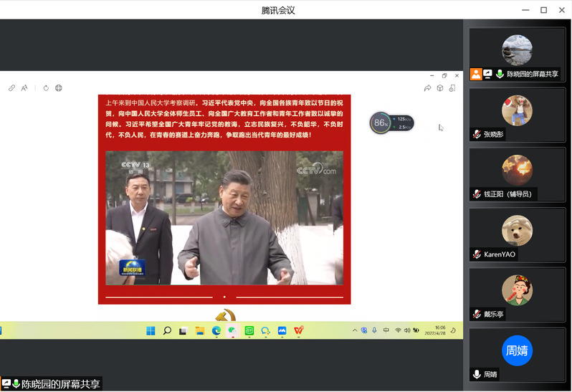572x392 pixels.
Task: Switch to WeChat in the shared taskbar
Action: point(232,330)
